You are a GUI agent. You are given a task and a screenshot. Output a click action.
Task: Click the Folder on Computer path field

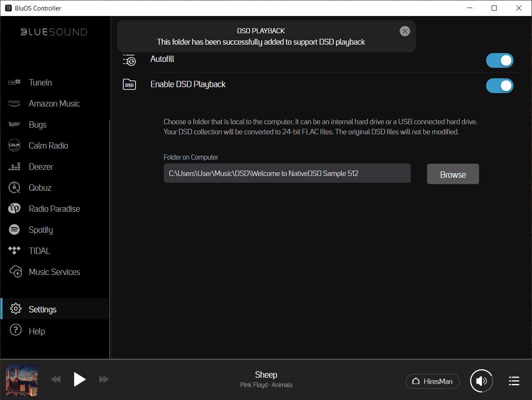coord(287,173)
